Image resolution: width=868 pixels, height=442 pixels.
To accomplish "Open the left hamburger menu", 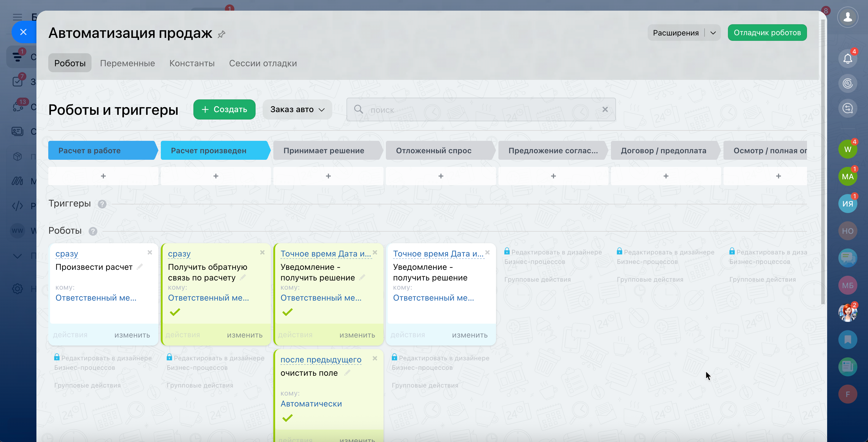I will [17, 17].
